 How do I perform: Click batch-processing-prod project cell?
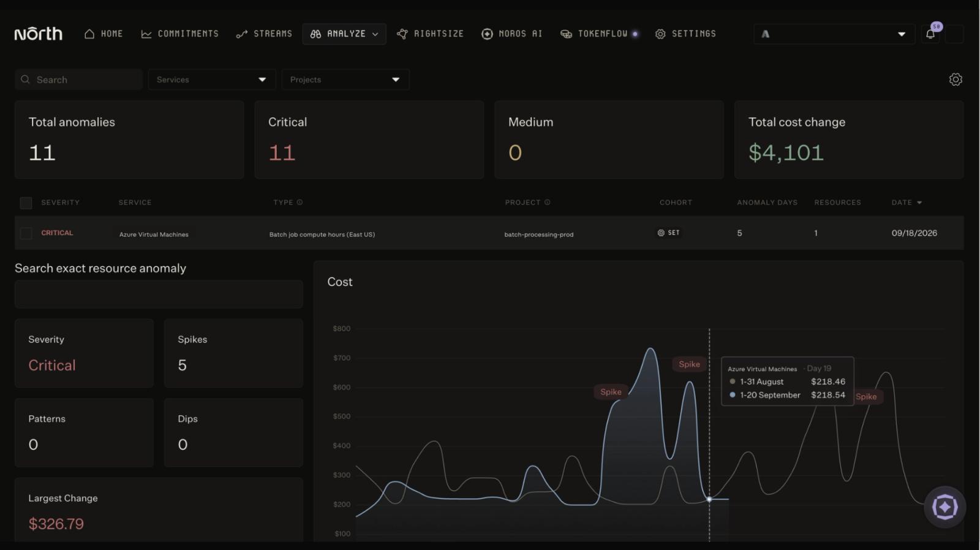(x=539, y=235)
